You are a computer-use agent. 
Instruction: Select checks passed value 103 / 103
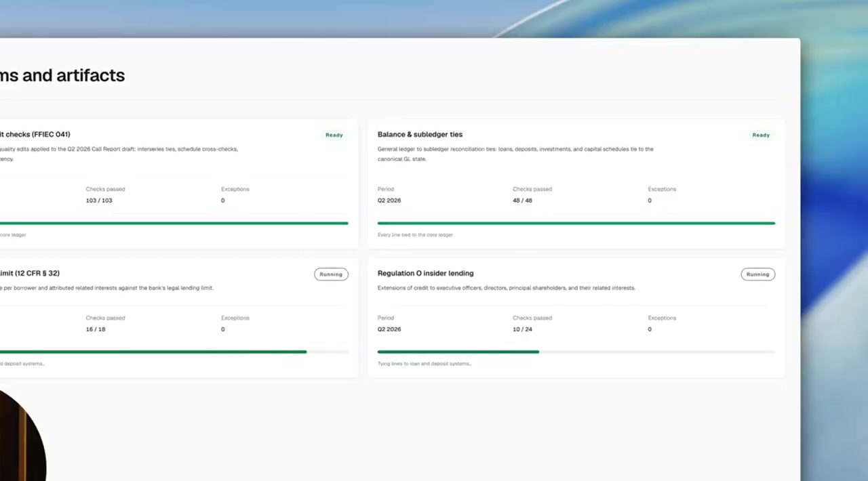(99, 201)
